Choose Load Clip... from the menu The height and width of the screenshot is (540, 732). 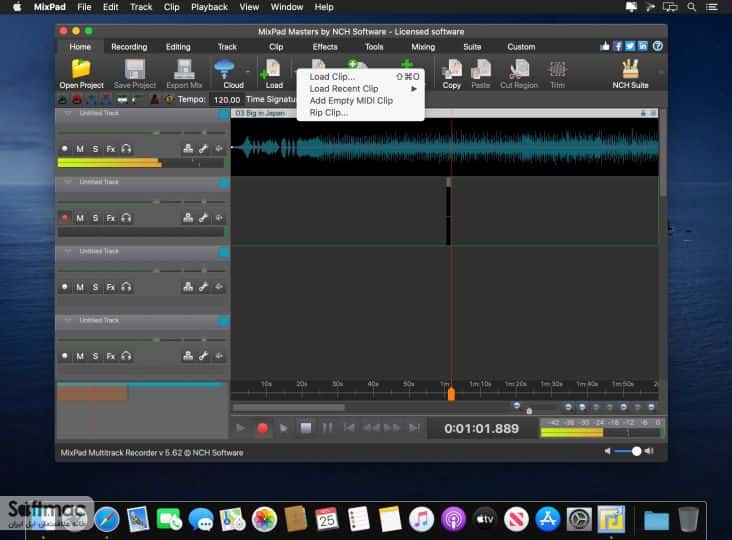pos(360,77)
